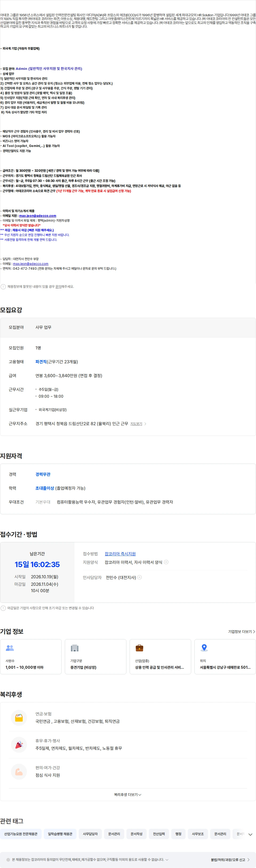Click the 연금·보험 benefits icon
The image size is (256, 868).
click(x=19, y=718)
